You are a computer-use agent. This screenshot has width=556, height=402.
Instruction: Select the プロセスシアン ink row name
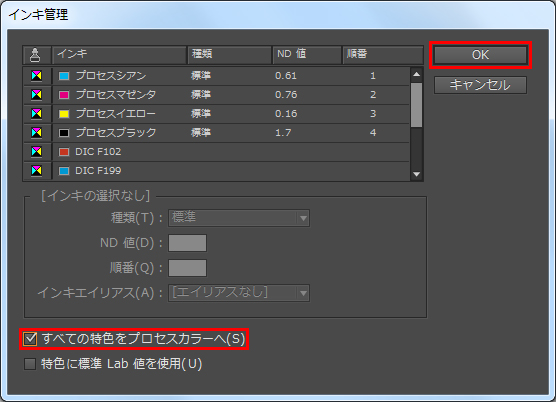[111, 76]
